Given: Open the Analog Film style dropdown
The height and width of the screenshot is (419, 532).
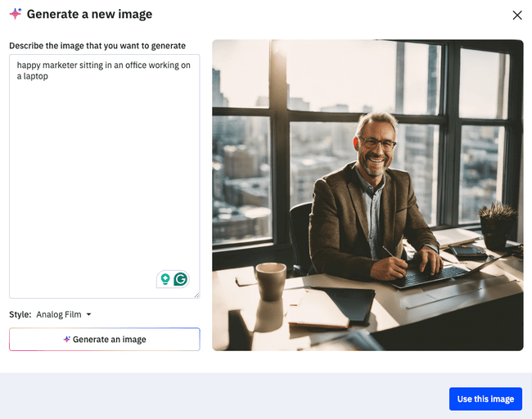Looking at the screenshot, I should coord(63,314).
